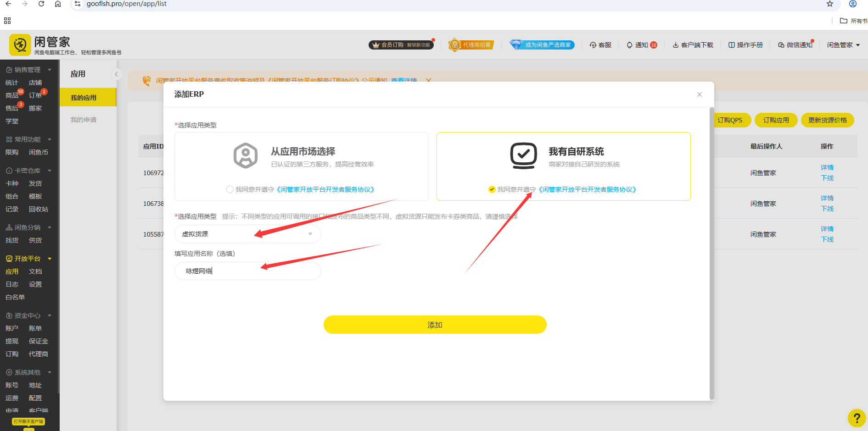Click the yellow 添加 button
Image resolution: width=868 pixels, height=431 pixels.
(434, 324)
